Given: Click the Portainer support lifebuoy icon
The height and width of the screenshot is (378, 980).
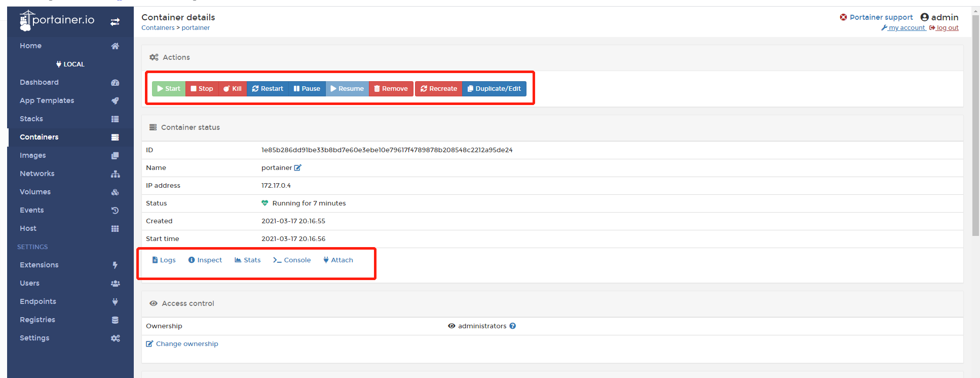Looking at the screenshot, I should 843,17.
